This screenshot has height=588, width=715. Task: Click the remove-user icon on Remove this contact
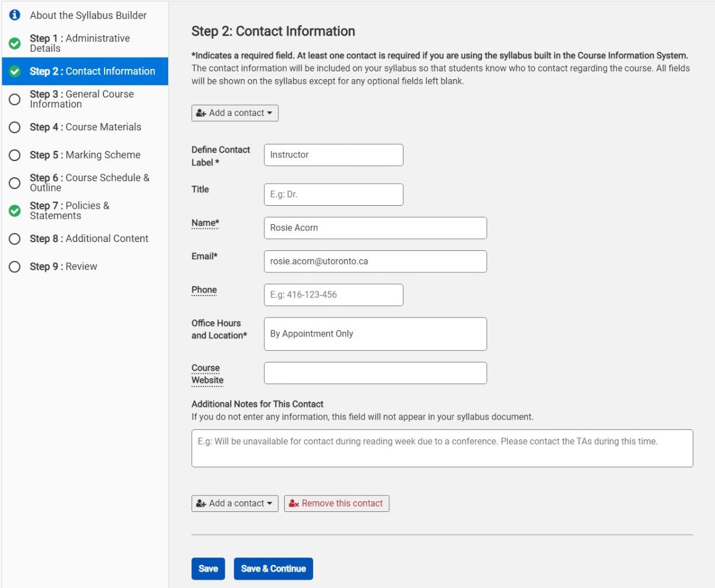pyautogui.click(x=294, y=504)
